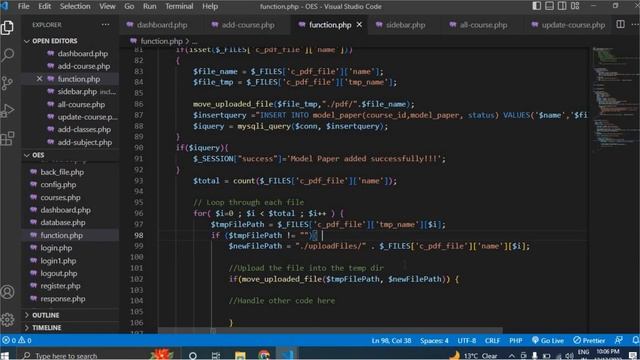Open back_file.php in the OES folder
This screenshot has height=360, width=640.
tap(62, 172)
